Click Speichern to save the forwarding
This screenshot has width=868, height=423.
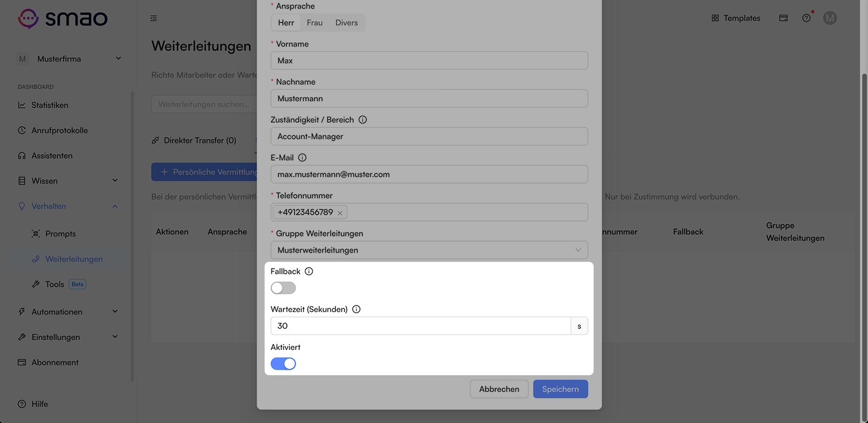pos(560,389)
